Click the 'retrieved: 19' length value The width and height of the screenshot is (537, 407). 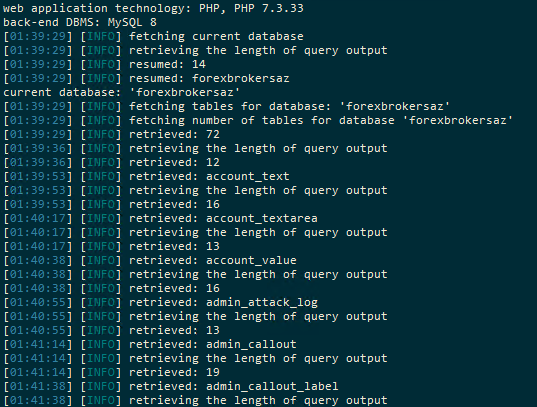174,372
